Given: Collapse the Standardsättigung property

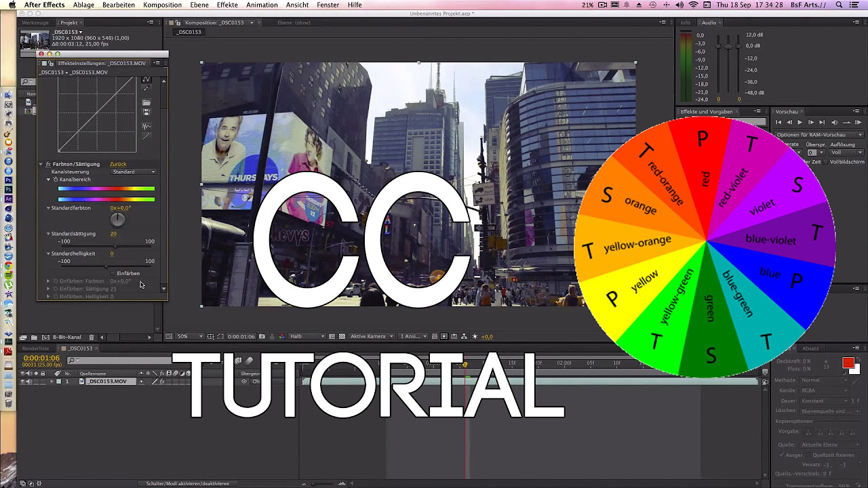Looking at the screenshot, I should tap(48, 234).
